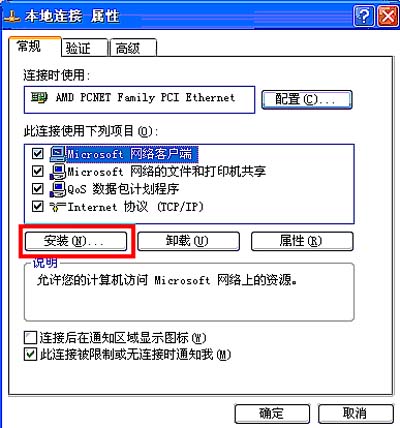Click the AMD PCNET network adapter icon

tap(39, 98)
